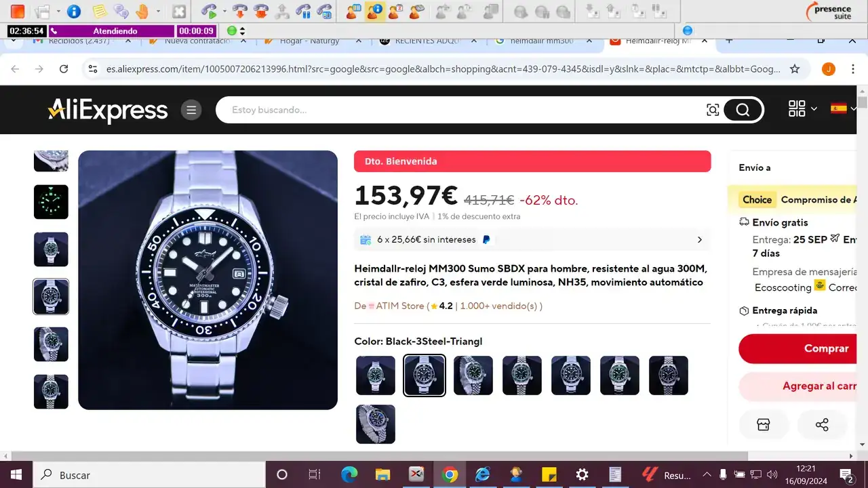Viewport: 868px width, 488px height.
Task: Click the Windows Start button
Action: coord(16,475)
